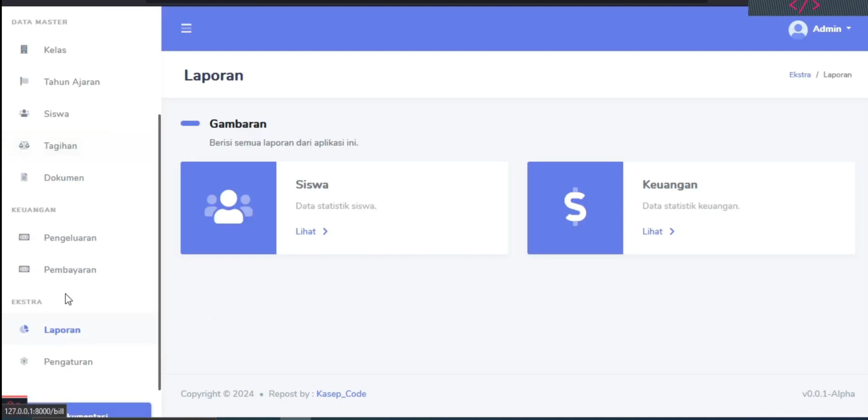Click the large Siswa group card icon
Image resolution: width=868 pixels, height=420 pixels.
tap(228, 207)
